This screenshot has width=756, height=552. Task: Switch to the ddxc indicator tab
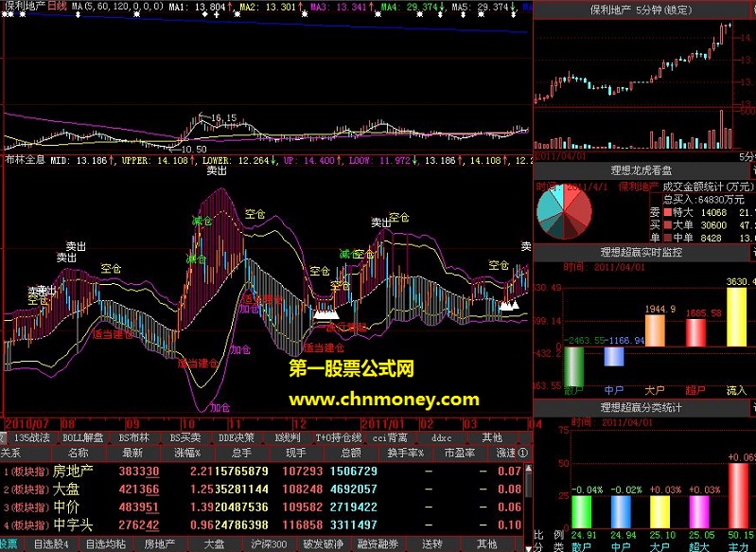(441, 437)
